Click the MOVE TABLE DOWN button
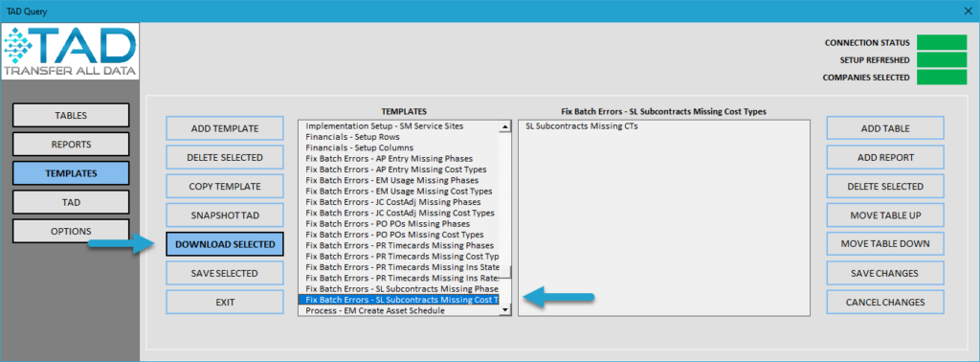The width and height of the screenshot is (980, 362). (885, 243)
